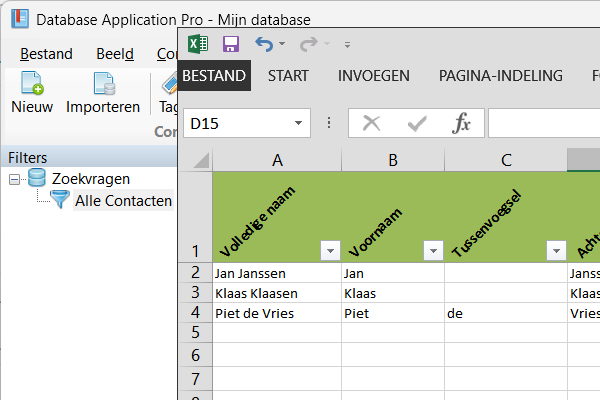Click the Insert Function fx icon

click(x=461, y=123)
